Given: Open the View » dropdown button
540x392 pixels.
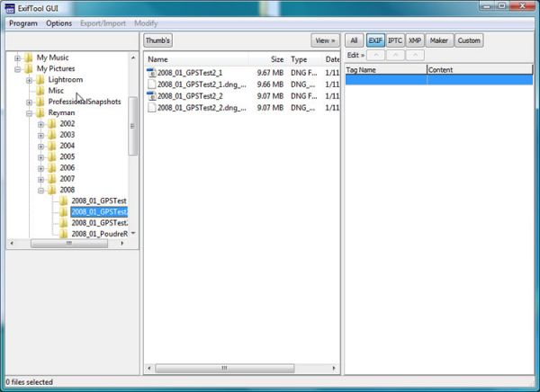Looking at the screenshot, I should pyautogui.click(x=325, y=40).
